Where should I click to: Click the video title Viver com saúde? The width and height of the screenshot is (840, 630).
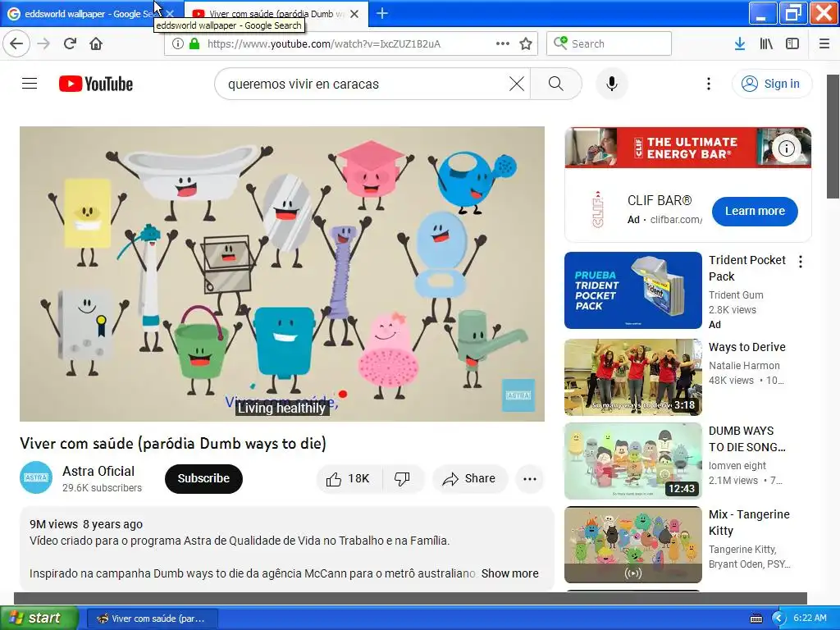[173, 444]
